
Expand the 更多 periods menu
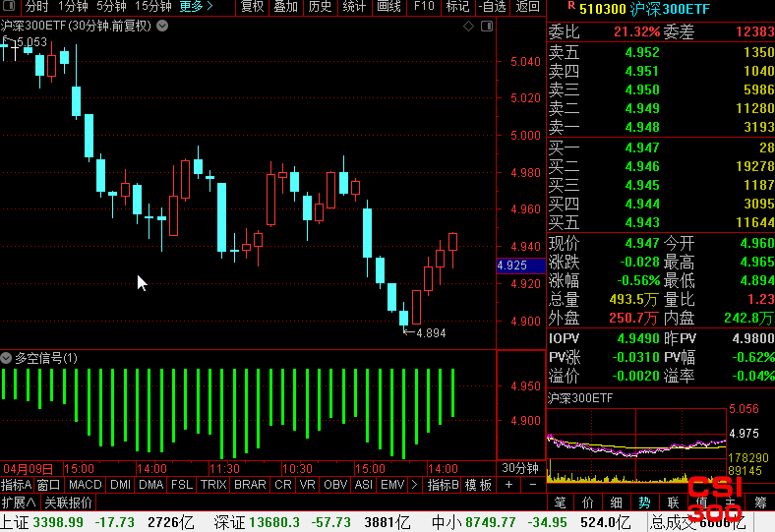coord(197,7)
